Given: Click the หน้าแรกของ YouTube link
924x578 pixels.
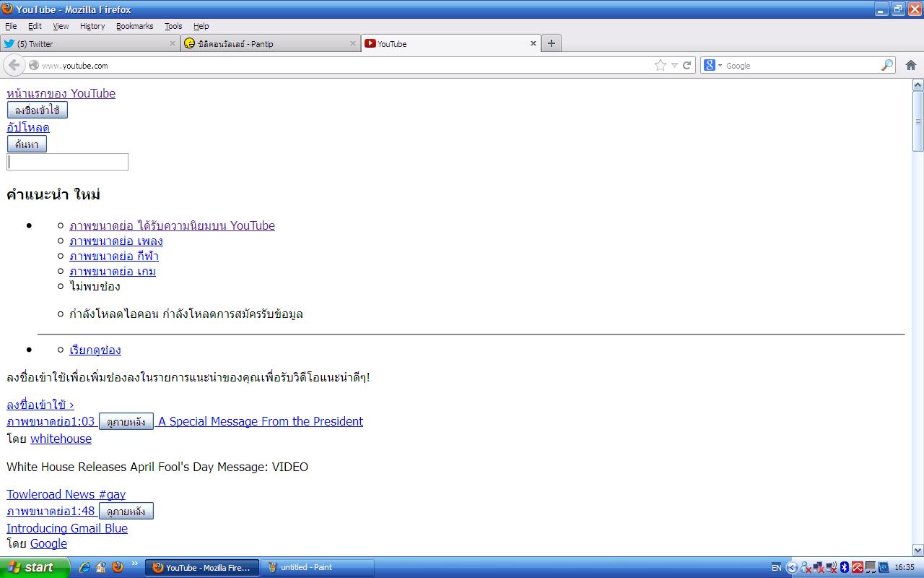Looking at the screenshot, I should [x=61, y=93].
